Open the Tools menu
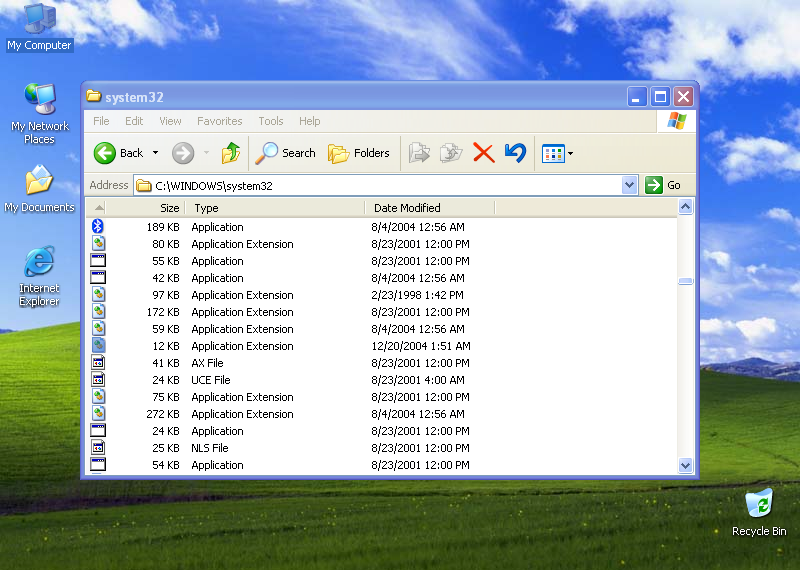 [x=270, y=121]
